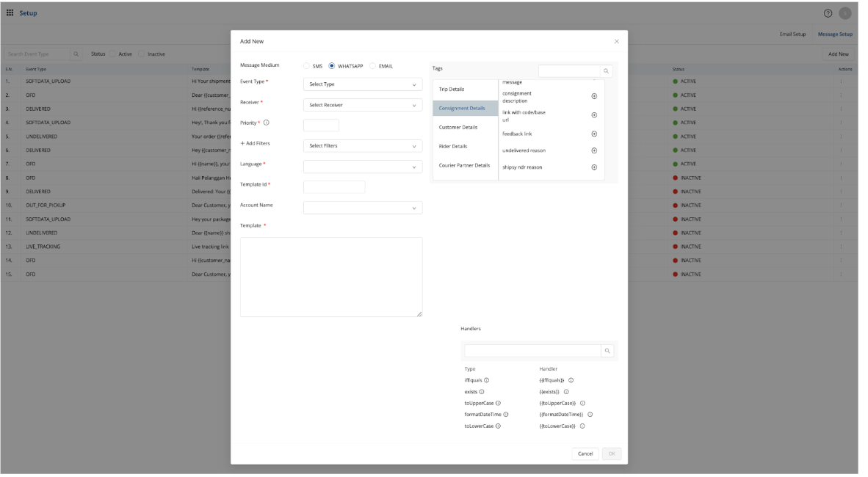Click the Cancel button

pyautogui.click(x=585, y=454)
